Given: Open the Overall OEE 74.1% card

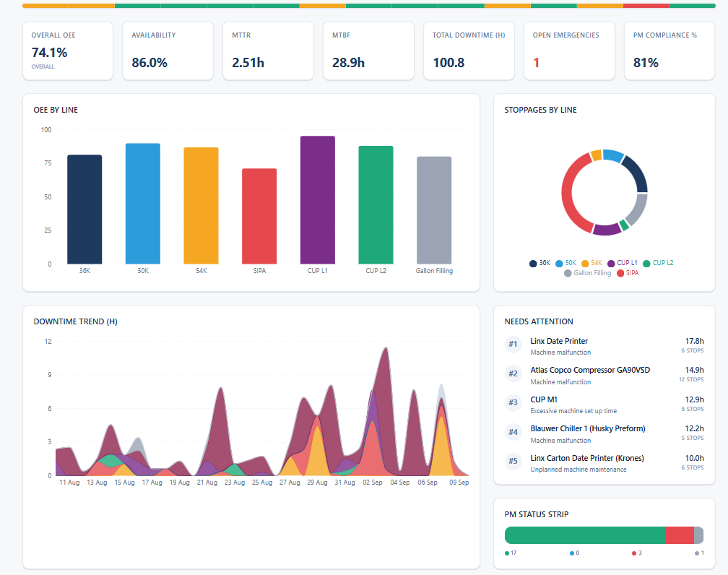Looking at the screenshot, I should coord(68,51).
